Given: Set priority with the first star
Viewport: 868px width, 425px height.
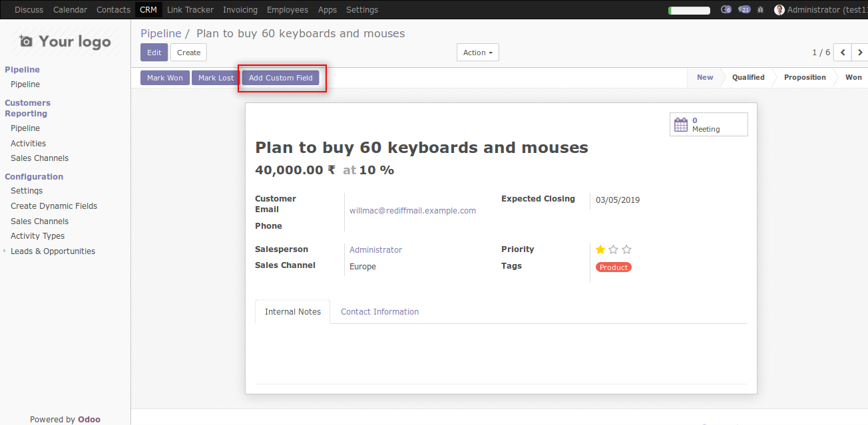Looking at the screenshot, I should tap(600, 249).
